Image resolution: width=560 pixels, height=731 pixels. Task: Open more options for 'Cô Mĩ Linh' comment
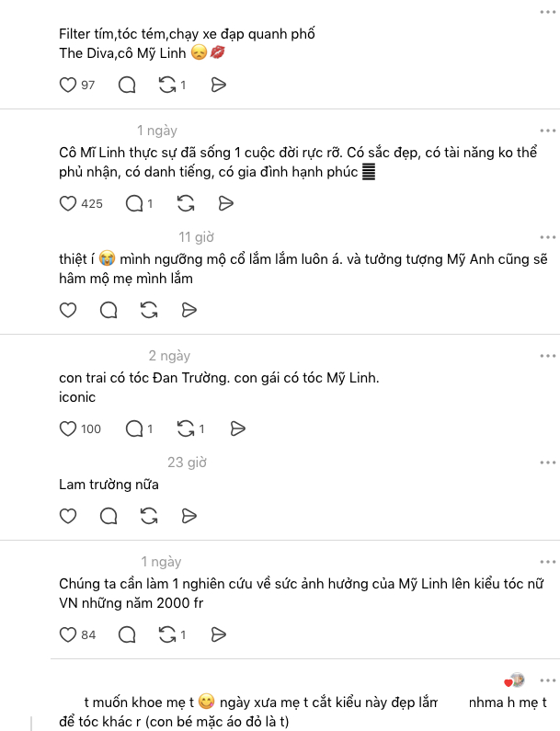[x=548, y=131]
